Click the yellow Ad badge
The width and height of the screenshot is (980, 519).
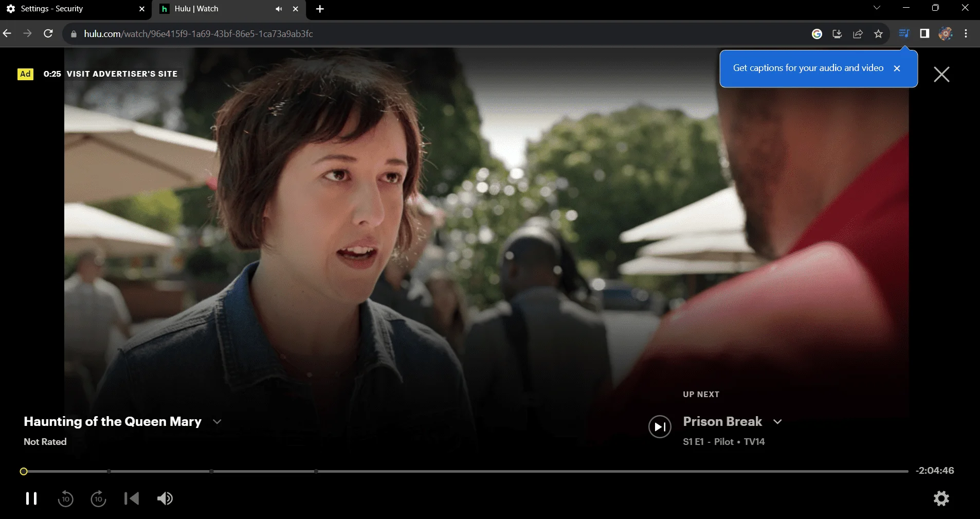point(25,74)
